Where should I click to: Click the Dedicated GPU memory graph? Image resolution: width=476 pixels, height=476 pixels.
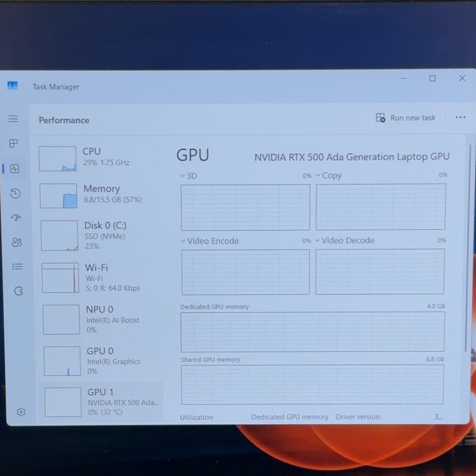pyautogui.click(x=312, y=332)
